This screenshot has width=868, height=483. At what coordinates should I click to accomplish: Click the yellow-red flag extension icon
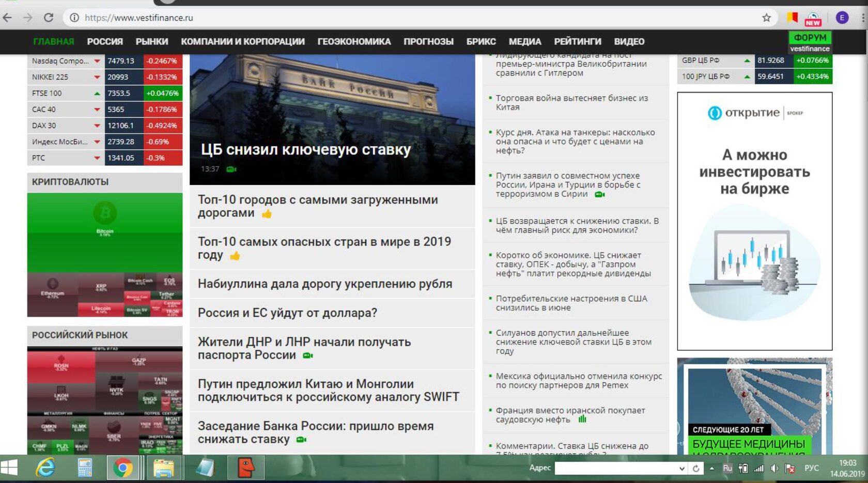coord(793,18)
